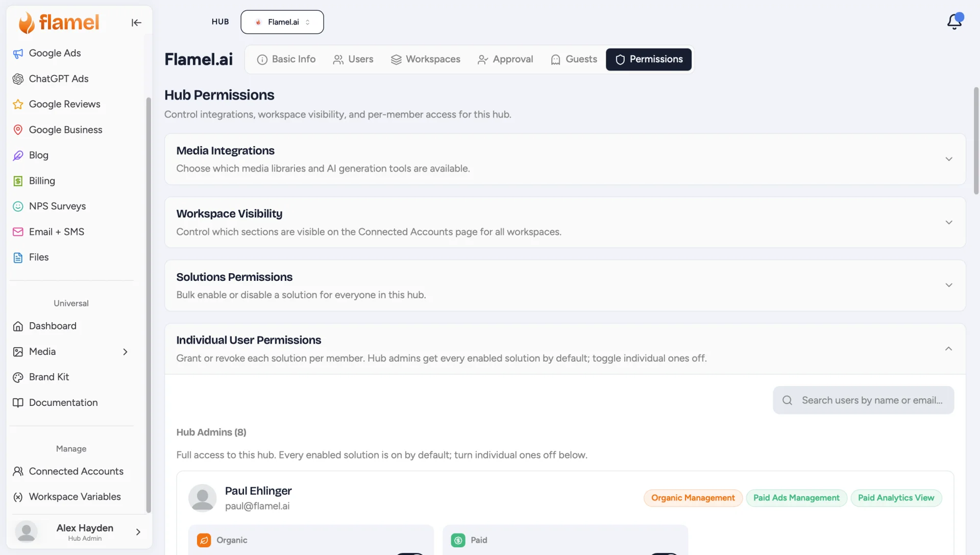Click the paul@flamel.ai email text

(257, 506)
